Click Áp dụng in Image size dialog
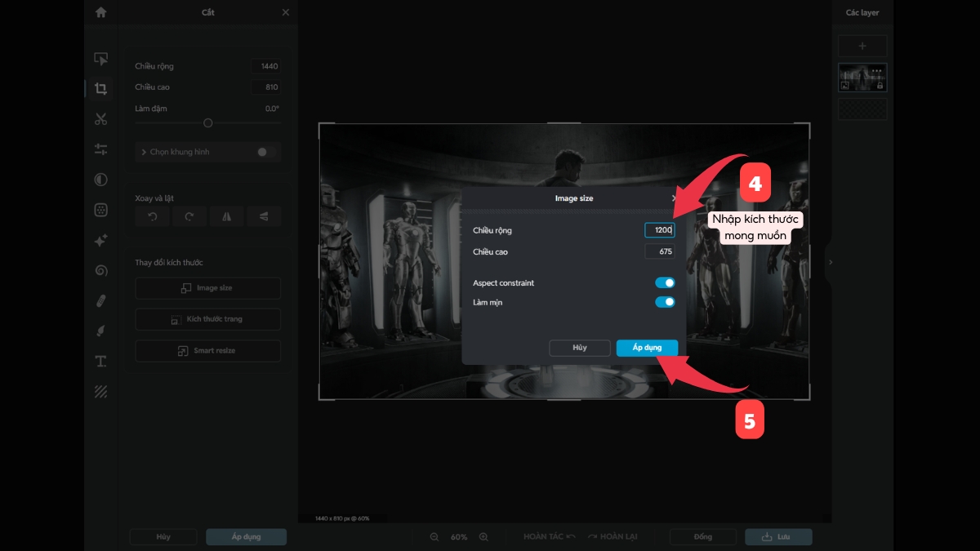Image resolution: width=980 pixels, height=551 pixels. pyautogui.click(x=647, y=348)
